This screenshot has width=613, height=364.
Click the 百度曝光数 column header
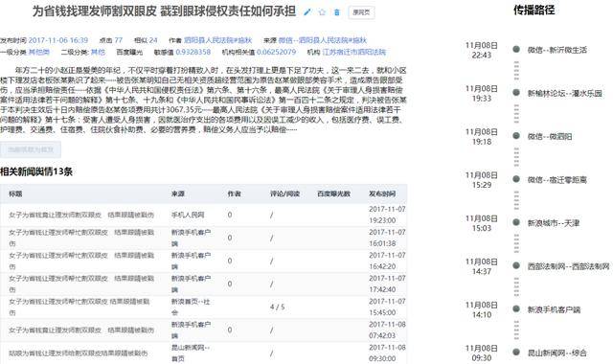(x=334, y=193)
